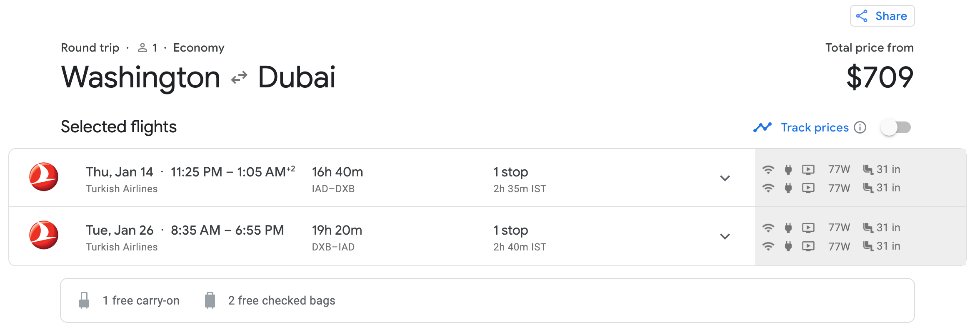Click the $709 total price
This screenshot has height=332, width=980.
[880, 77]
